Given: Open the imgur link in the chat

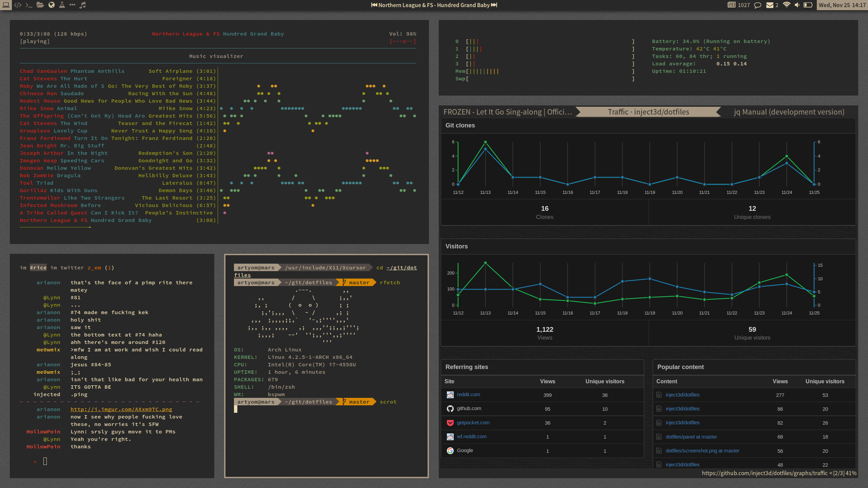Looking at the screenshot, I should coord(121,409).
